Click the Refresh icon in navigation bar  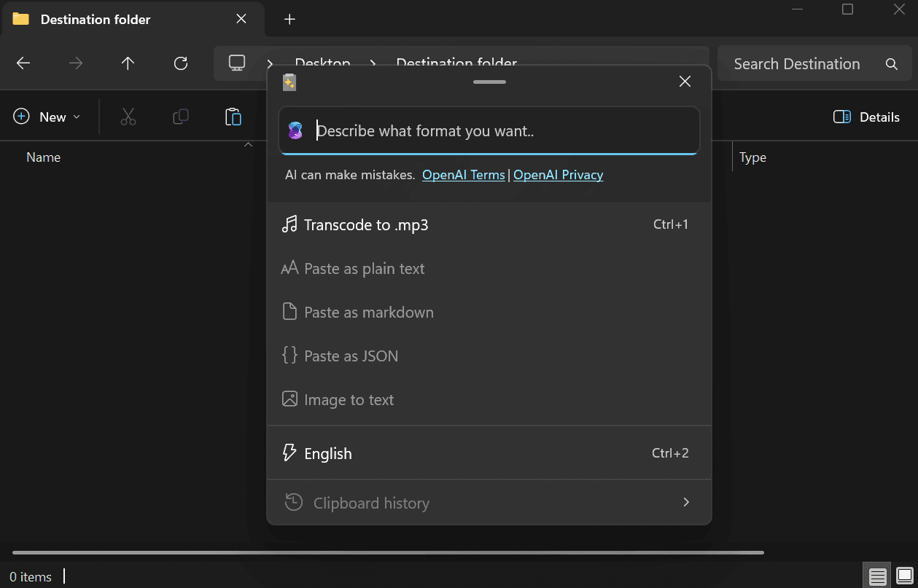pyautogui.click(x=181, y=63)
